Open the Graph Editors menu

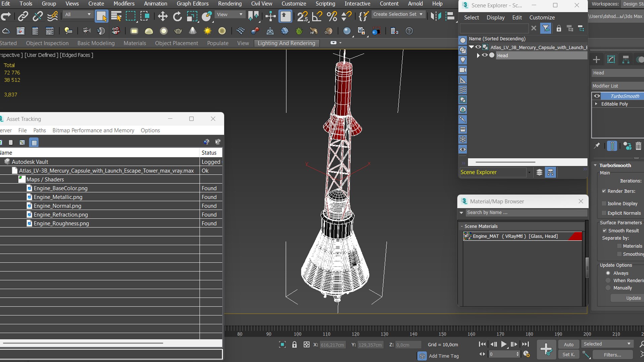click(193, 4)
